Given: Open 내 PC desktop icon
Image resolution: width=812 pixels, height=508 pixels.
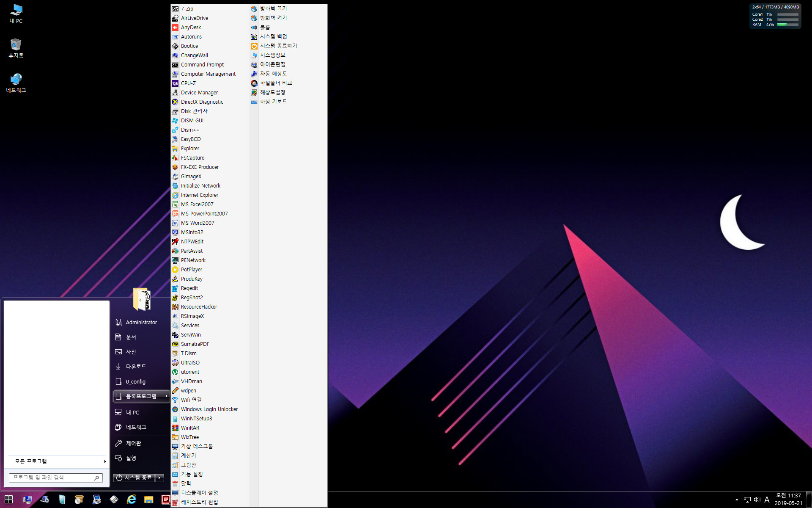Looking at the screenshot, I should [16, 14].
